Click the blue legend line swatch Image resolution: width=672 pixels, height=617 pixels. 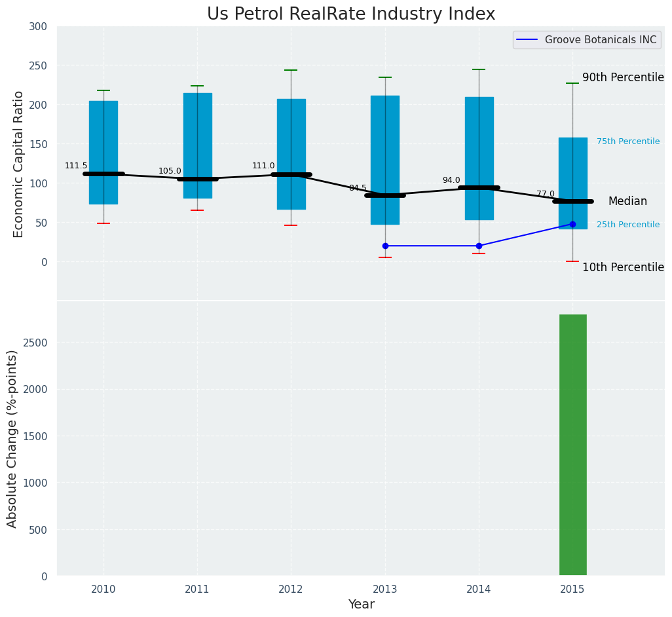527,40
